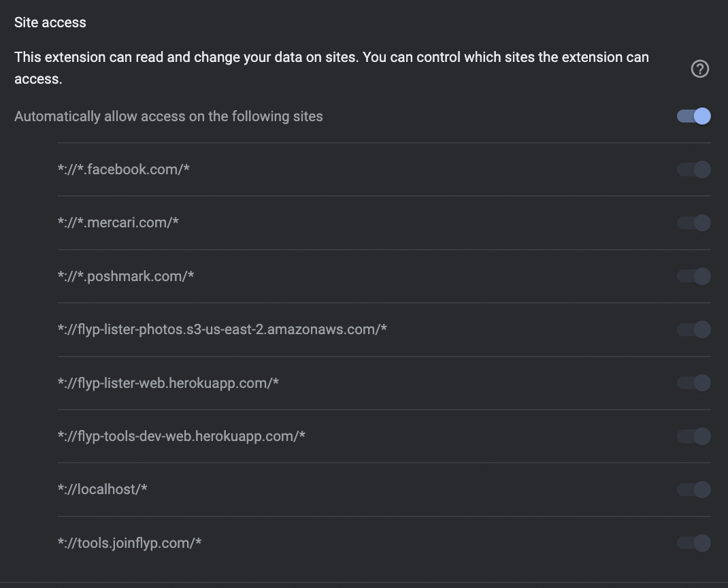Toggle the localhost site access switch

(x=694, y=489)
